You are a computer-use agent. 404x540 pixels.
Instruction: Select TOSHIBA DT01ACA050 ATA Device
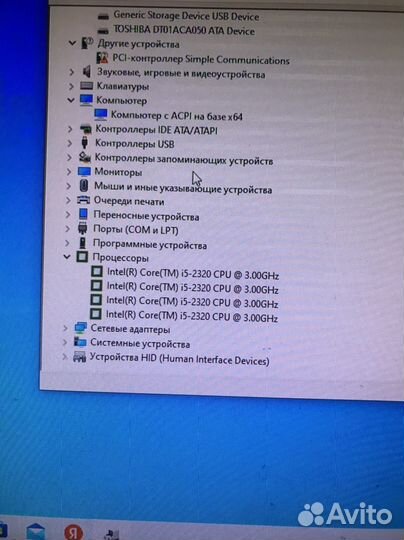pos(184,30)
